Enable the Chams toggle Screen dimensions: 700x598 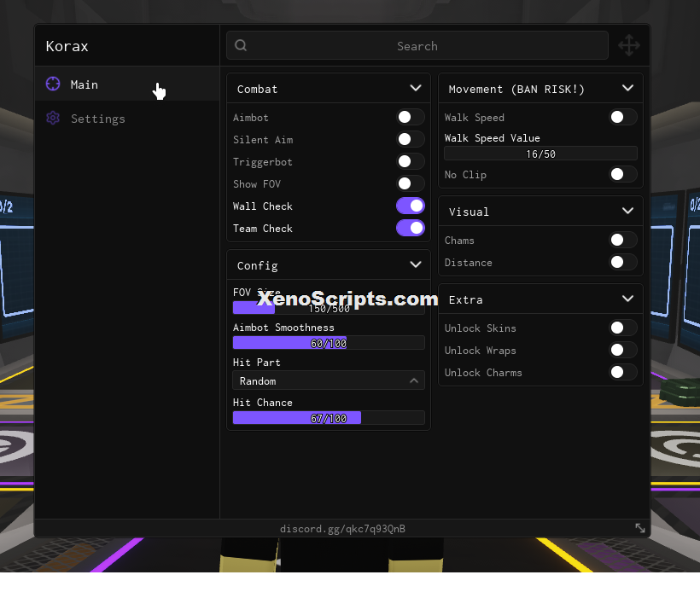(623, 240)
